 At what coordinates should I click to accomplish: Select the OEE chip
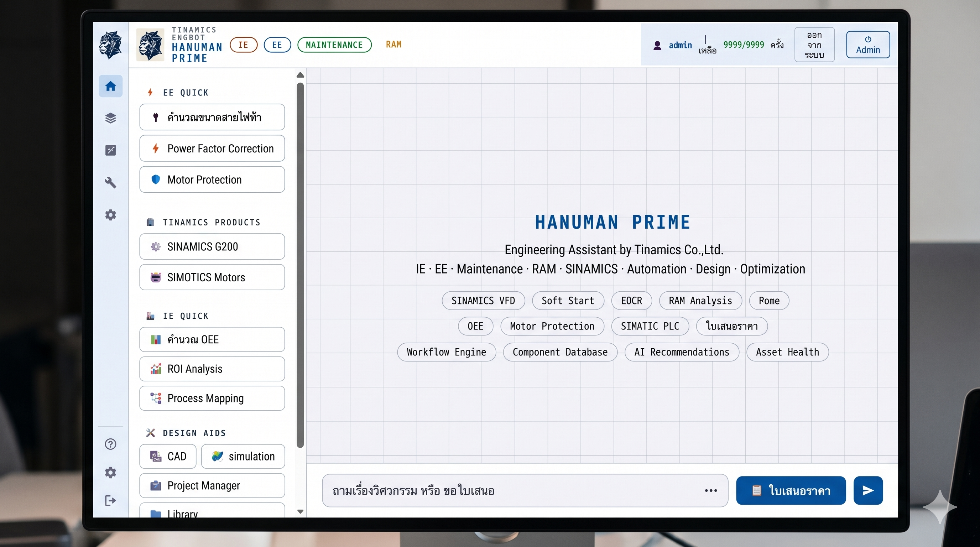475,326
